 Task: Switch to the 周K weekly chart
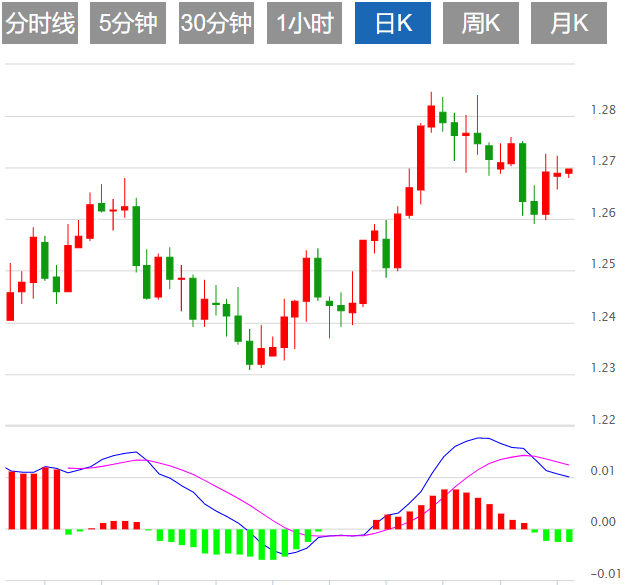[481, 23]
